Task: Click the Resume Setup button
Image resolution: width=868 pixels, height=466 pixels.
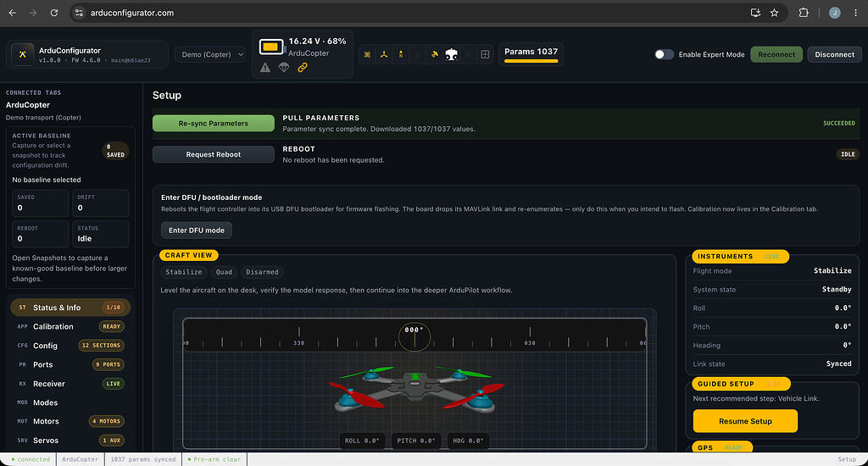Action: 745,421
